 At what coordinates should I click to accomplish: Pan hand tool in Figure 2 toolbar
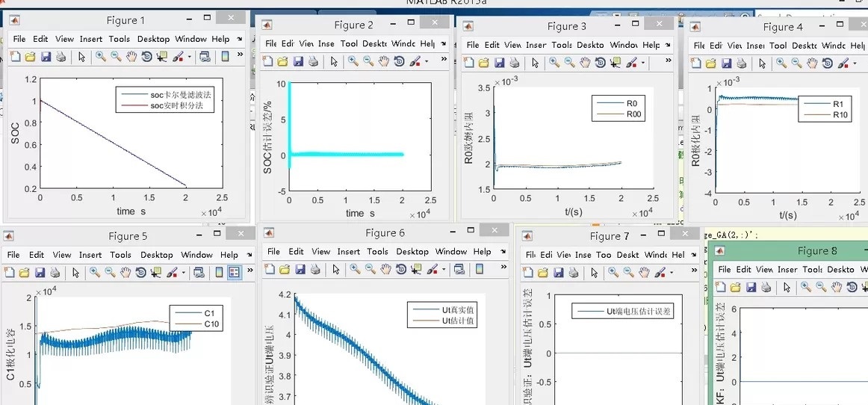[384, 61]
